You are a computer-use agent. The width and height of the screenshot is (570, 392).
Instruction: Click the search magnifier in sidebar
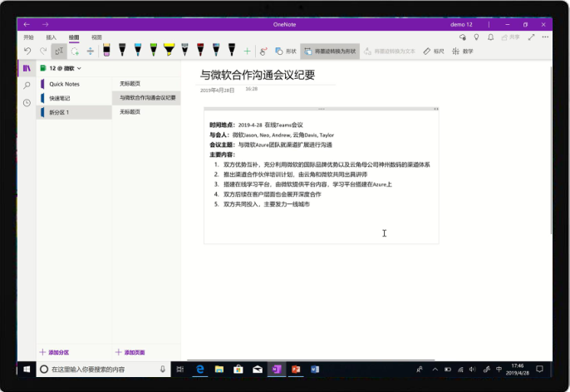27,86
